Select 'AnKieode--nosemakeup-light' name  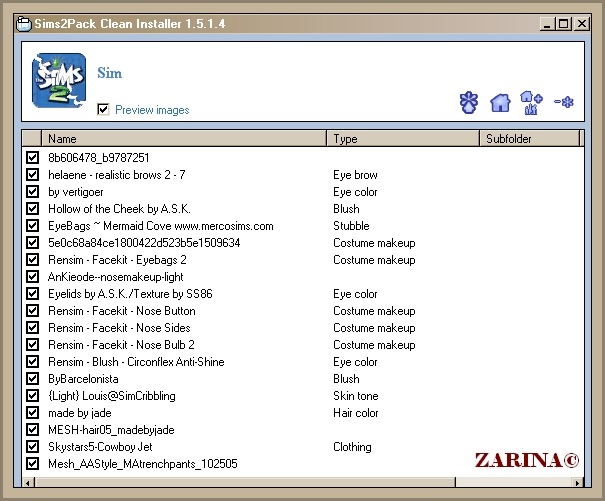point(115,277)
